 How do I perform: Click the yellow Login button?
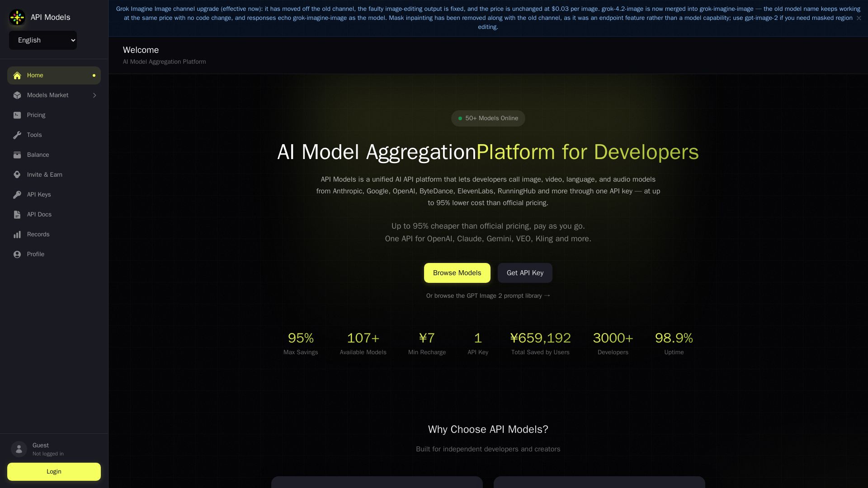pos(54,472)
